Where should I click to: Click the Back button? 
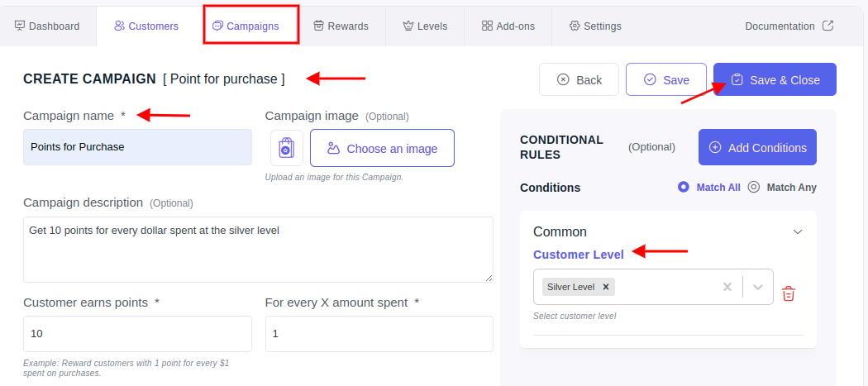pos(579,79)
